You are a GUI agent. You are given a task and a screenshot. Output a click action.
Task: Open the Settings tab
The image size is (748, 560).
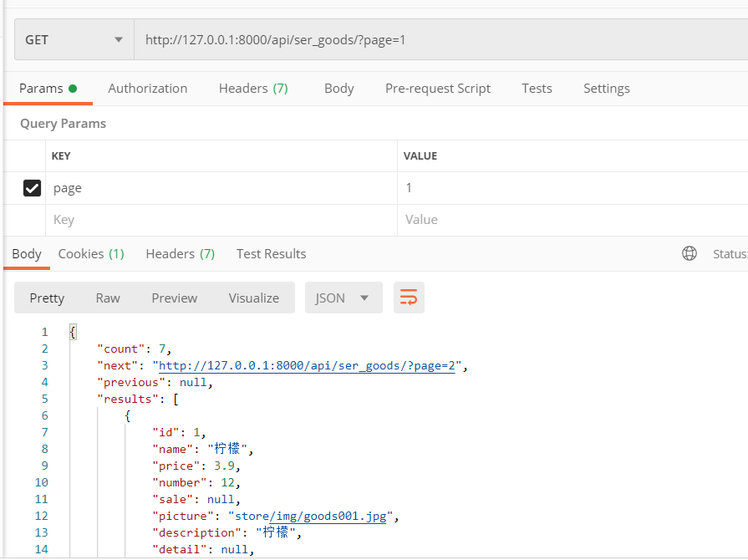pos(606,89)
